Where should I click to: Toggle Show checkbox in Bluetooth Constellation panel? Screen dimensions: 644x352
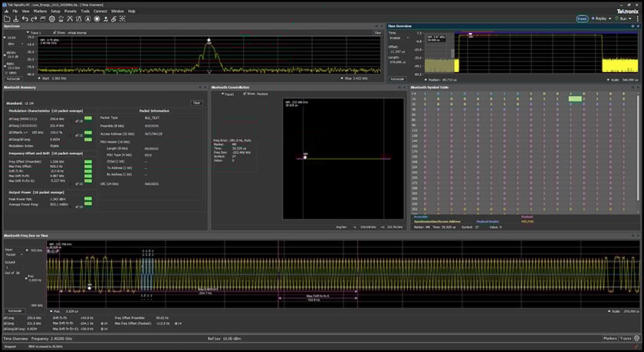pyautogui.click(x=245, y=94)
